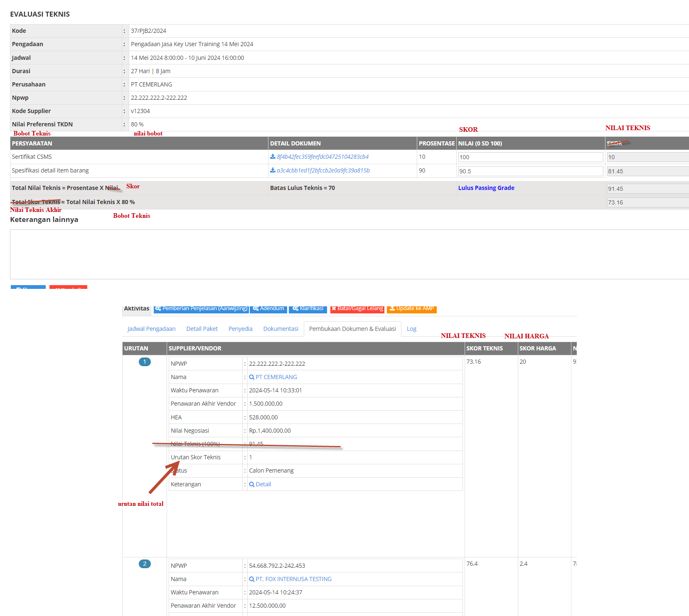Click the NPWP value 54.668.792.2-242.453
The image size is (689, 616).
coord(277,566)
